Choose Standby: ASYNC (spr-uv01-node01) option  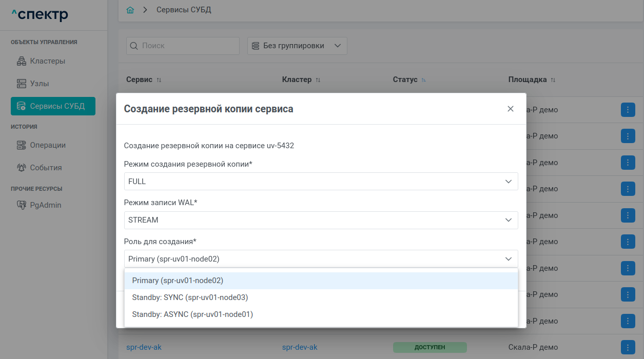pos(192,314)
